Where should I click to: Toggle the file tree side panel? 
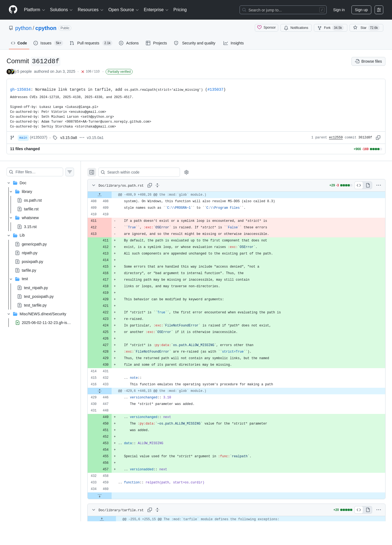pos(92,172)
